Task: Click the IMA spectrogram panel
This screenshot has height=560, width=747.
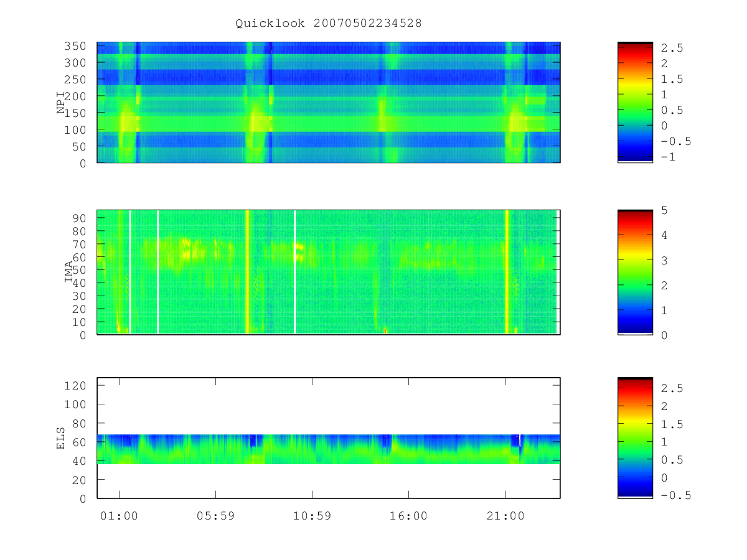Action: click(329, 272)
